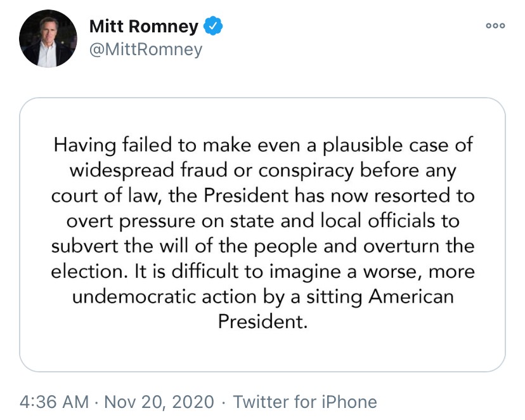
Task: Open Mitt Romney's profile avatar
Action: pos(48,39)
